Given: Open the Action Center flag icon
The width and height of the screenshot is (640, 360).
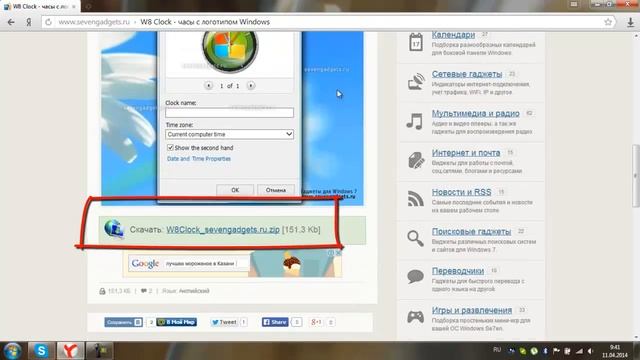Looking at the screenshot, I should coord(556,351).
